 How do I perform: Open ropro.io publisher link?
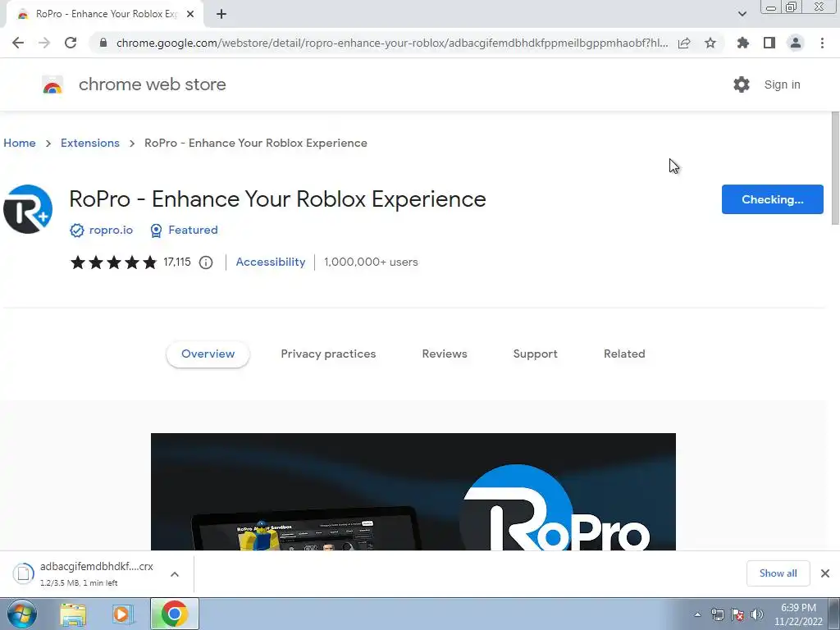111,230
